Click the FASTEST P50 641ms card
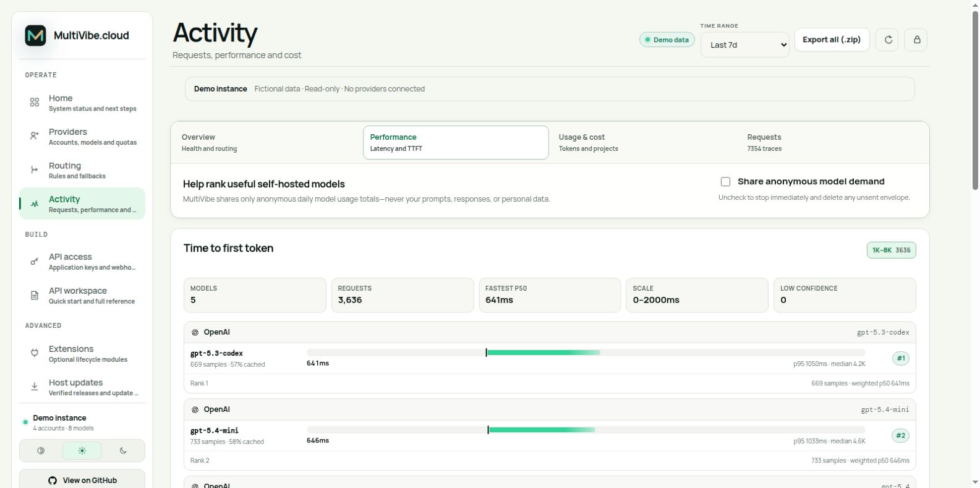Image resolution: width=980 pixels, height=488 pixels. (x=550, y=295)
